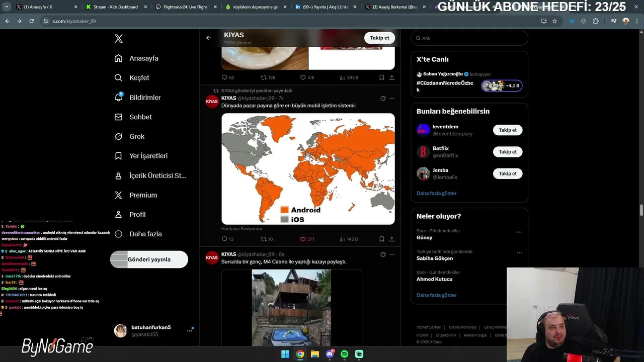Play the Bursa M4 Cabrio video
The image size is (644, 362).
[291, 307]
